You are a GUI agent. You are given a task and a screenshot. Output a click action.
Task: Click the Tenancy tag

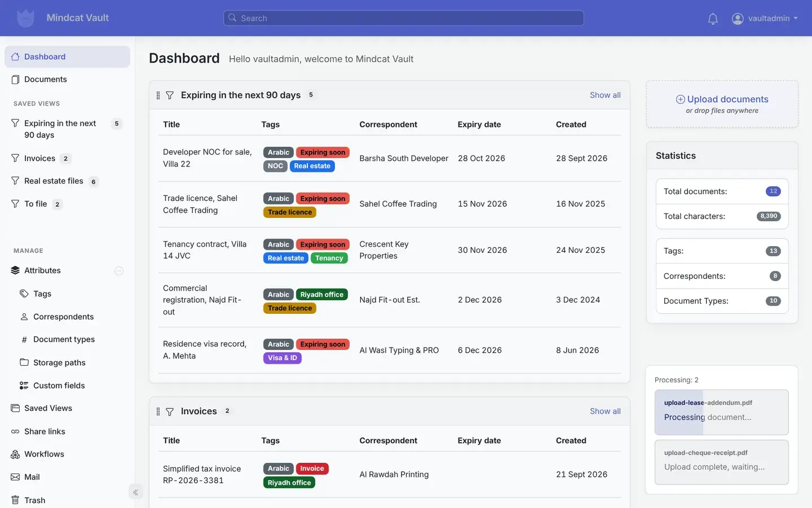pos(329,259)
